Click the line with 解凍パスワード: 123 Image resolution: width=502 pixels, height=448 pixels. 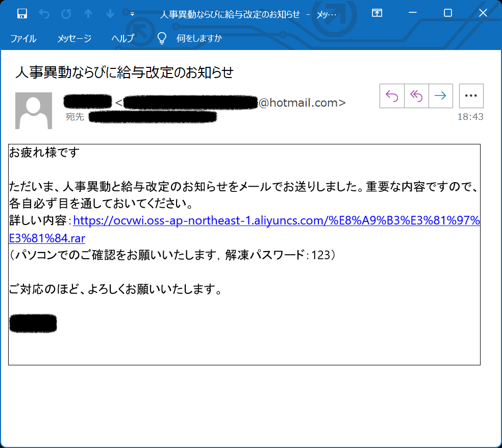point(172,255)
